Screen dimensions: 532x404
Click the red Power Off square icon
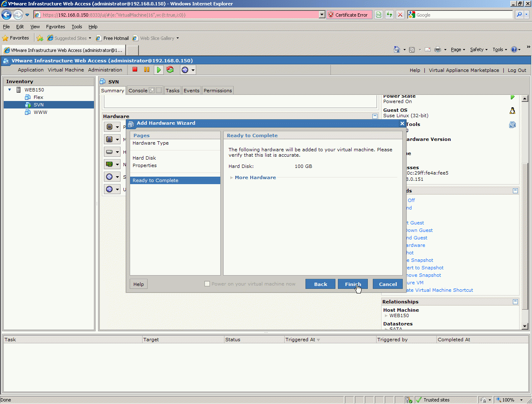pyautogui.click(x=135, y=70)
